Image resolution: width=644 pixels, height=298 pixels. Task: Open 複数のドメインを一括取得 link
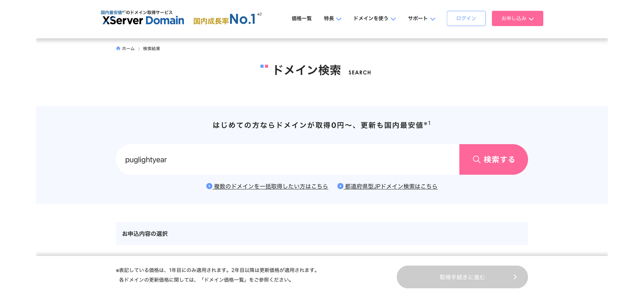(271, 186)
